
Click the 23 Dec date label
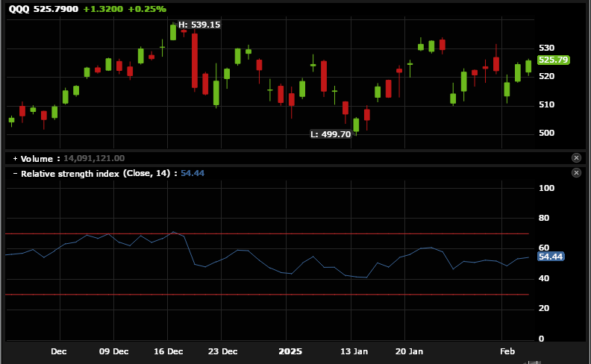point(223,351)
